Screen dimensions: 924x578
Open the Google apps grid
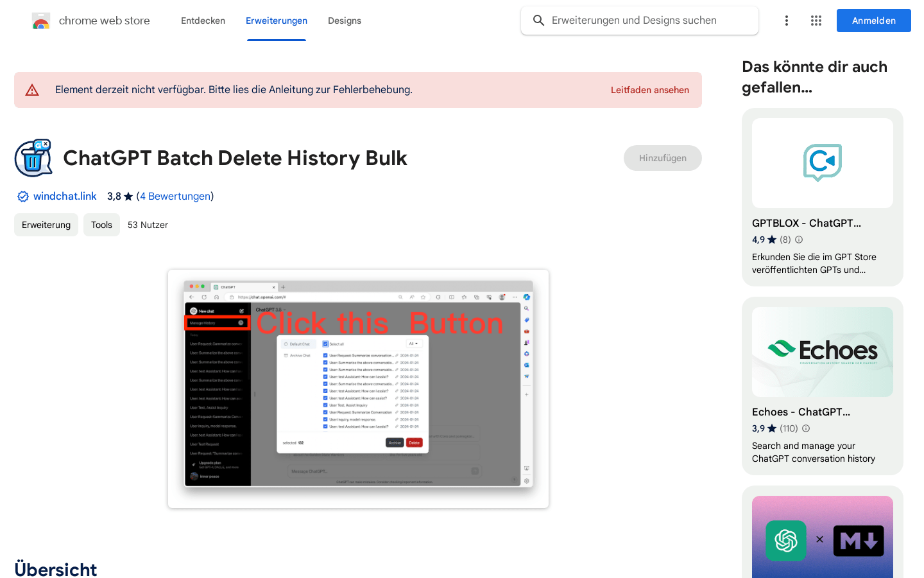point(816,21)
